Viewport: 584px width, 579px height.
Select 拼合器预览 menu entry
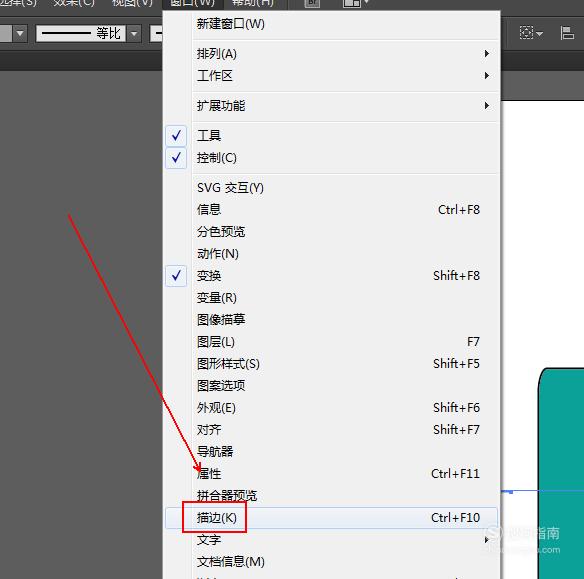point(331,496)
